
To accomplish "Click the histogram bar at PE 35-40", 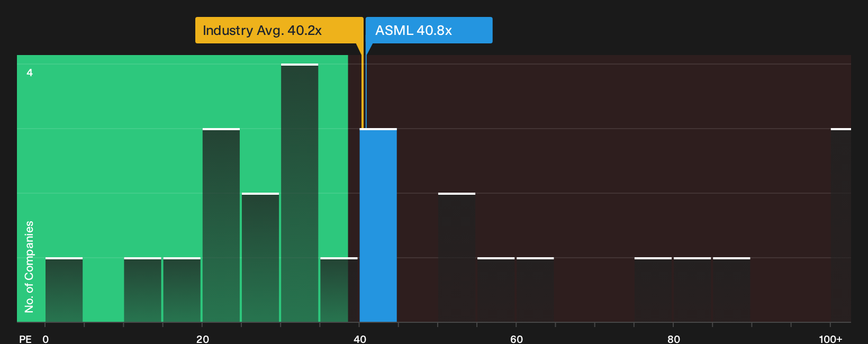I will (339, 289).
